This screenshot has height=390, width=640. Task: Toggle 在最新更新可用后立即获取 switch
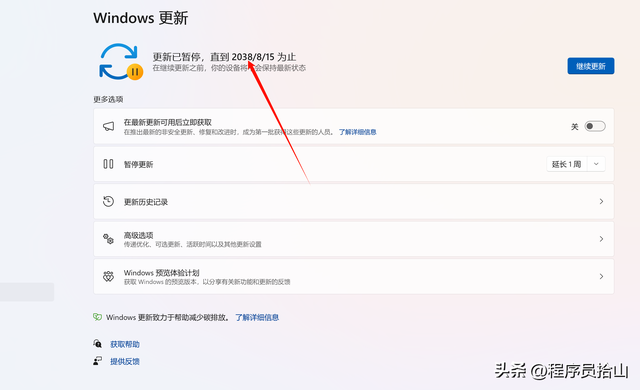595,126
